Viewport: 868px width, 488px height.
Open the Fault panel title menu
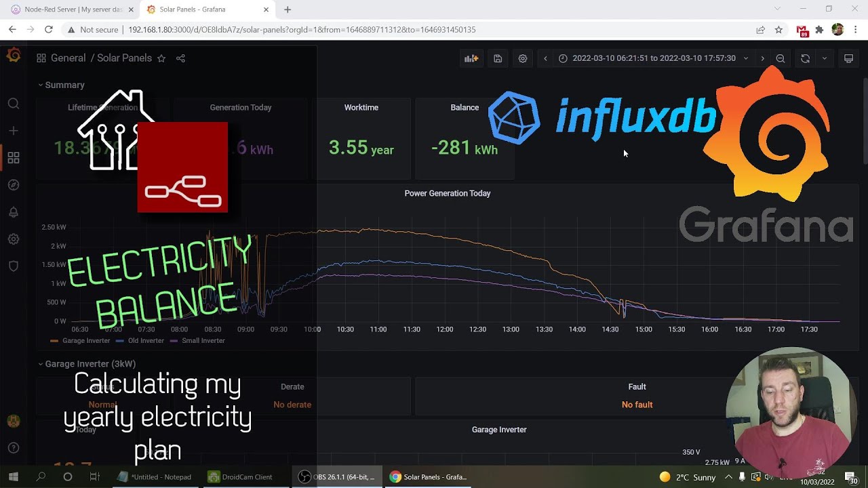(637, 387)
